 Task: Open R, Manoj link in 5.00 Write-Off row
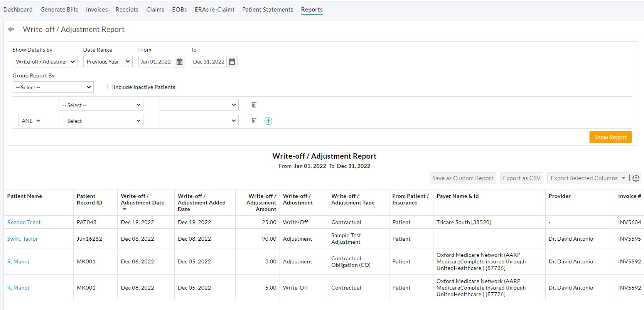[x=18, y=288]
